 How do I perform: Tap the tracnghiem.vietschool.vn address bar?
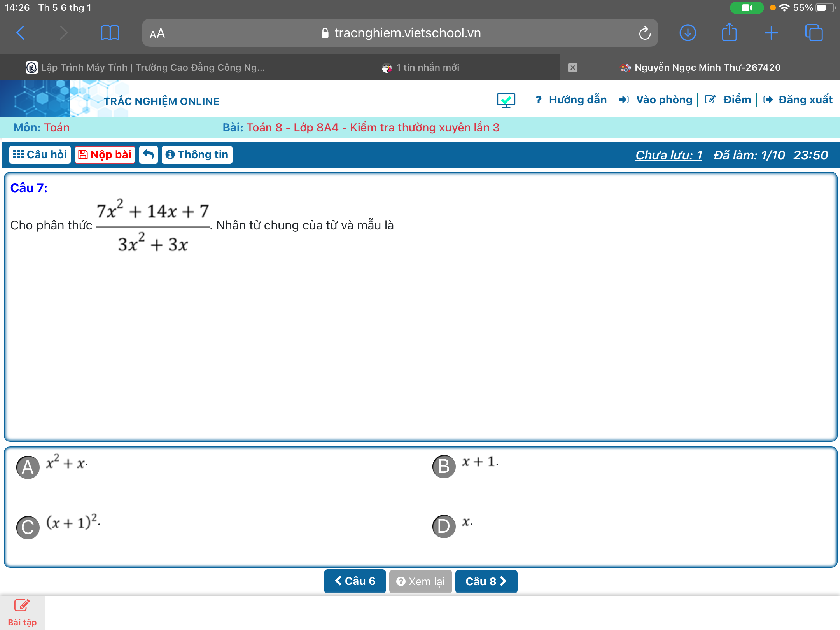pos(400,33)
